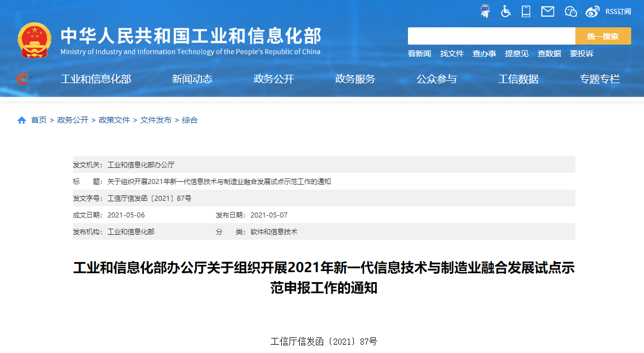Click the blue home icon in breadcrumb

point(22,120)
